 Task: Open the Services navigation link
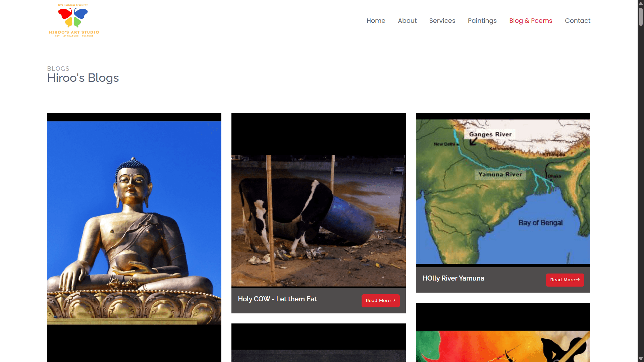[442, 21]
